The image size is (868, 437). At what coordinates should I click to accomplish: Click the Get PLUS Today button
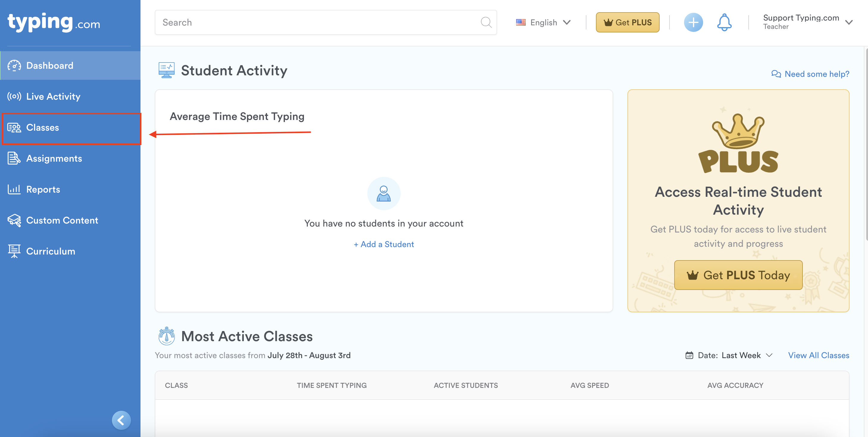point(738,275)
